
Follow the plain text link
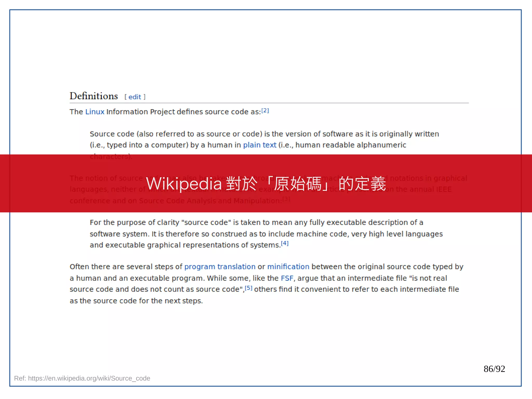coord(260,145)
